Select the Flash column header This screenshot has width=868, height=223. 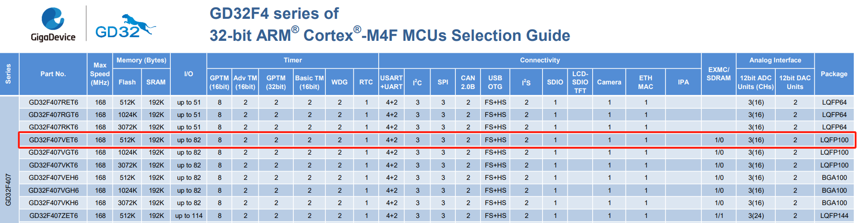pyautogui.click(x=127, y=82)
